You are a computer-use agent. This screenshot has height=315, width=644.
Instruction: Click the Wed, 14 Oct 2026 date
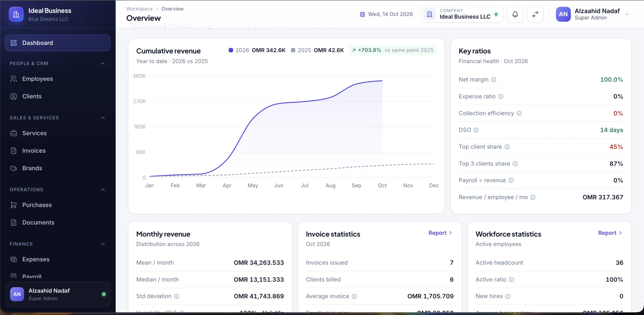(390, 14)
